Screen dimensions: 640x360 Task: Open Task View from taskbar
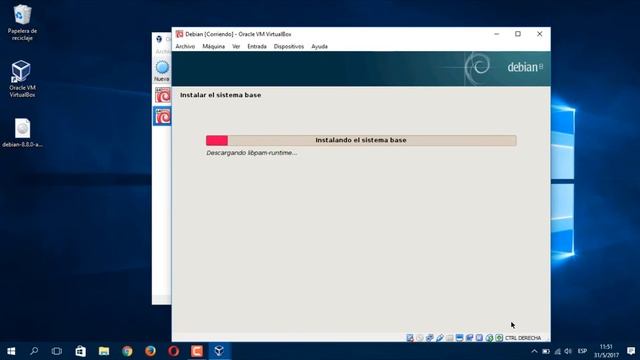click(x=57, y=351)
